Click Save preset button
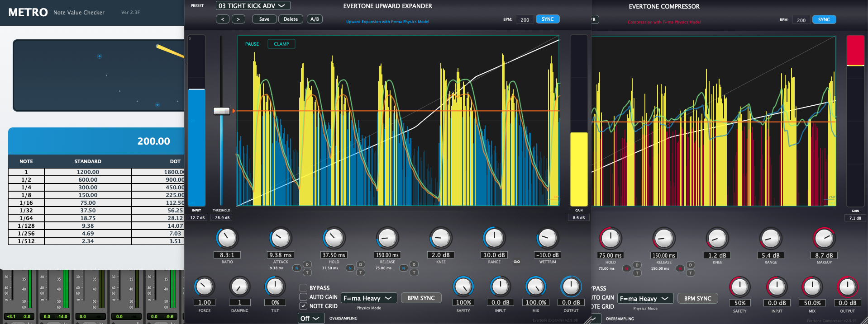 click(x=264, y=19)
